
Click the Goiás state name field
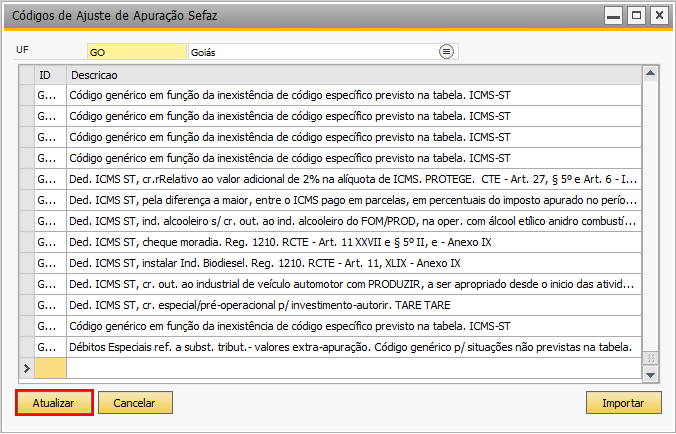click(314, 52)
